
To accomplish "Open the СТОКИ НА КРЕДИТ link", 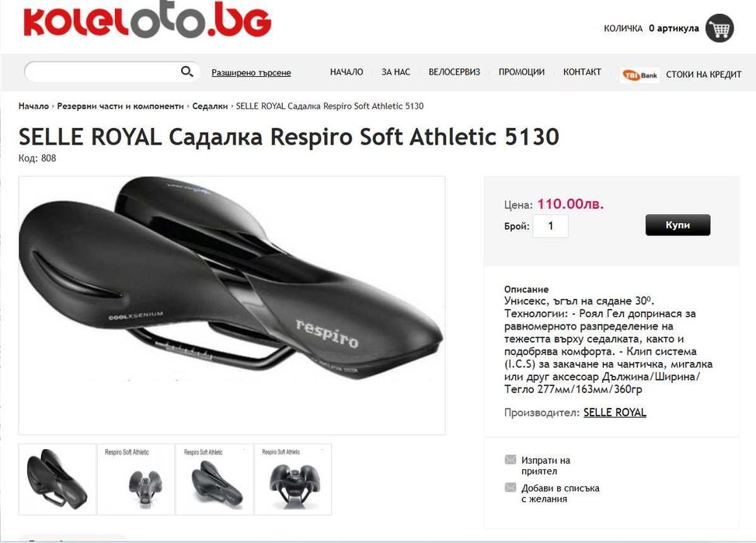I will [x=703, y=75].
